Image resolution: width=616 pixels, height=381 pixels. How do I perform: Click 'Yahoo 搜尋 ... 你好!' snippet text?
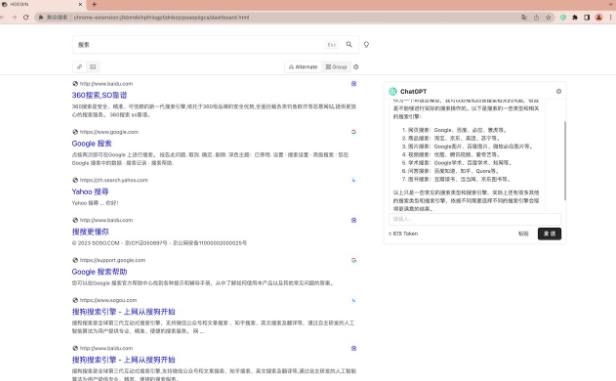[x=95, y=203]
